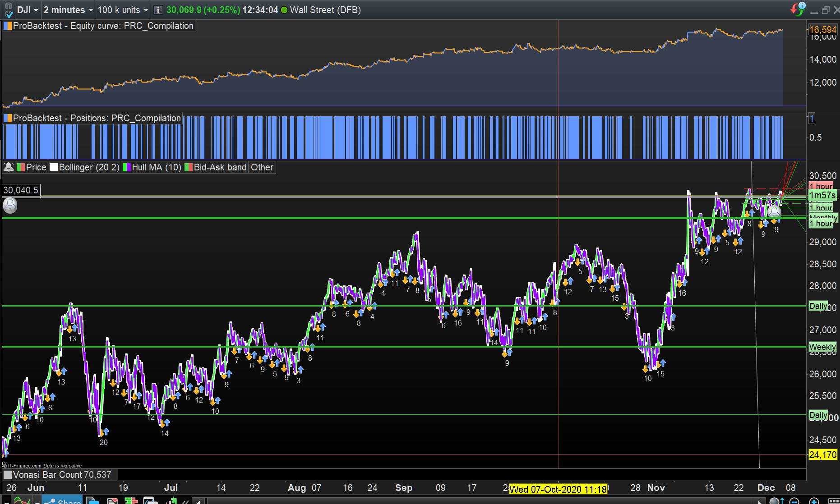Click the Bollinger white color swatch
The height and width of the screenshot is (504, 840).
pos(54,167)
